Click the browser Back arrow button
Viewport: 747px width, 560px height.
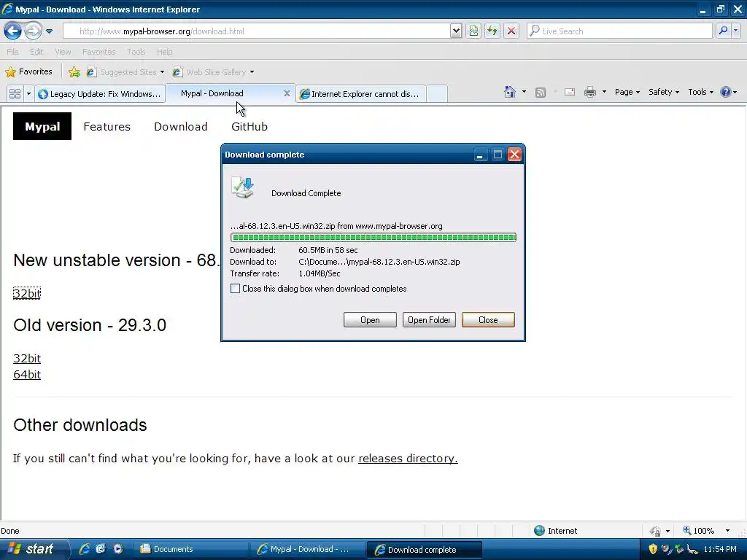pos(13,31)
